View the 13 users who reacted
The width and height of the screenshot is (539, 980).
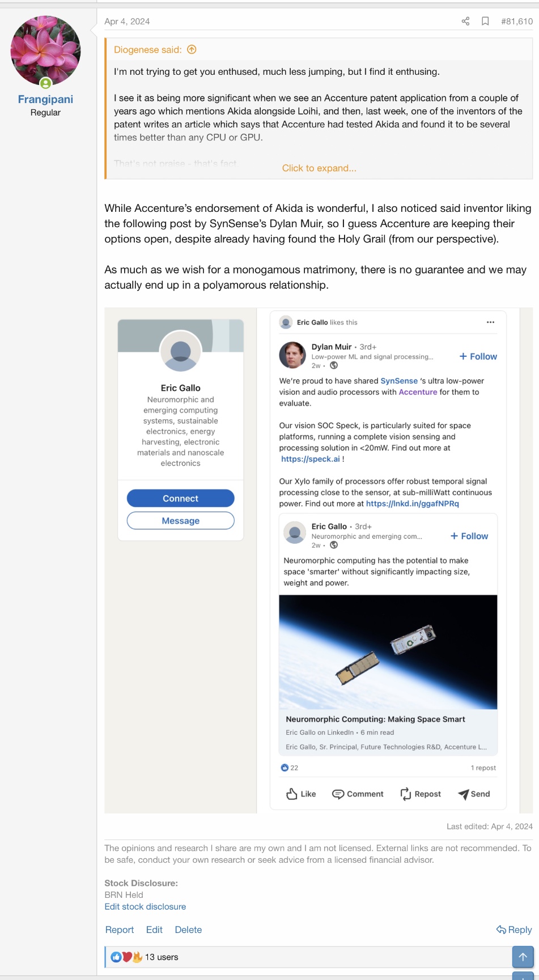[x=162, y=957]
